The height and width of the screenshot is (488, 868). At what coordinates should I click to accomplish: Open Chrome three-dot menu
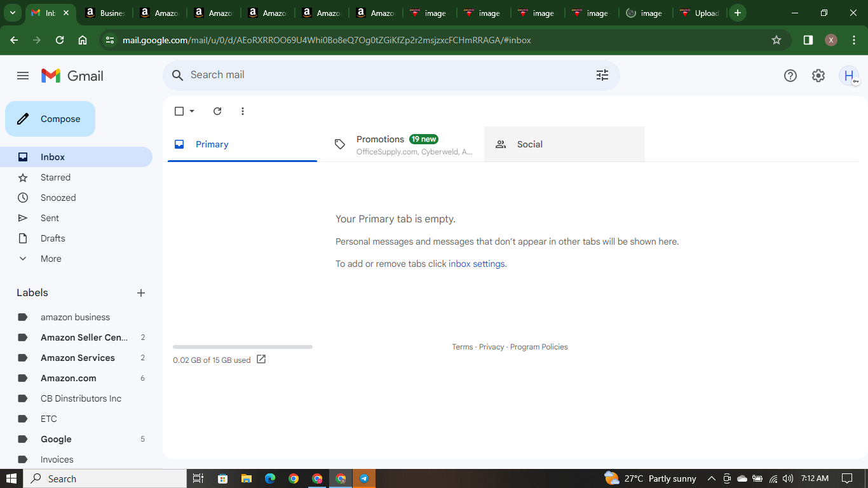tap(854, 40)
